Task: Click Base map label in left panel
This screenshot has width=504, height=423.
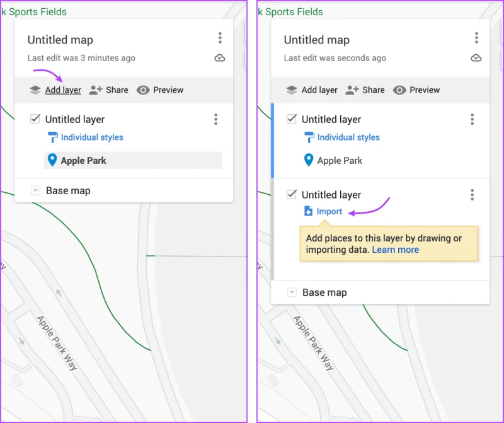Action: pyautogui.click(x=68, y=191)
